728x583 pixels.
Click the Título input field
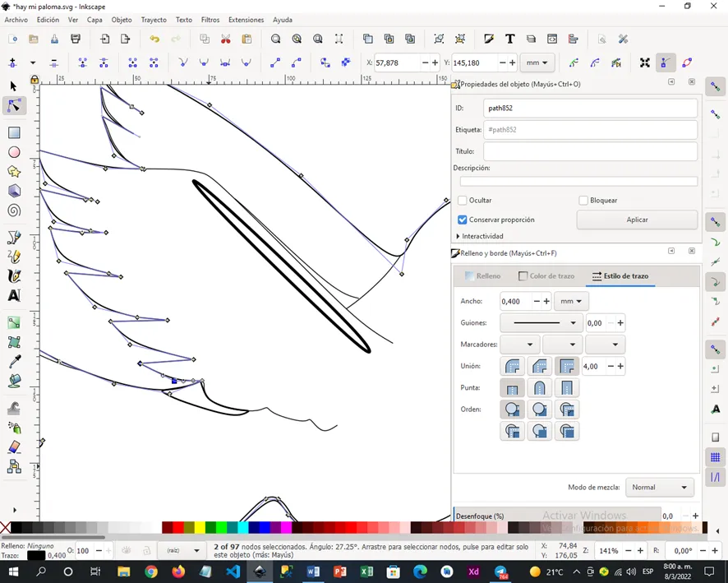click(x=590, y=151)
